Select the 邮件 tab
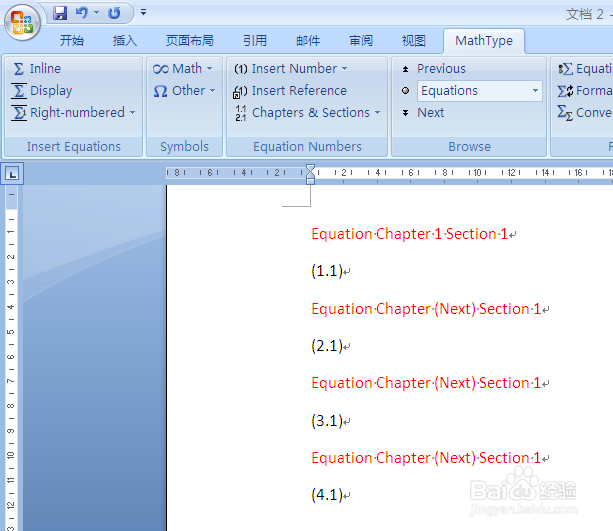The width and height of the screenshot is (613, 531). (308, 40)
